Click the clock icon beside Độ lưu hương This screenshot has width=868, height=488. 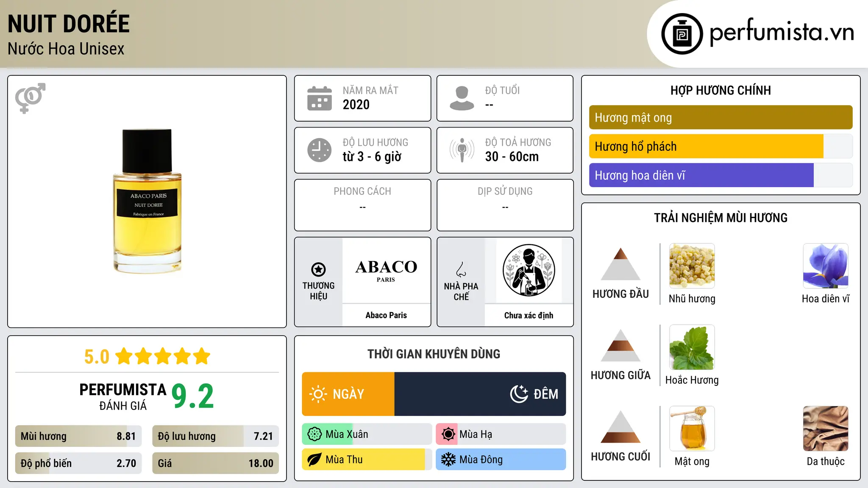coord(320,150)
